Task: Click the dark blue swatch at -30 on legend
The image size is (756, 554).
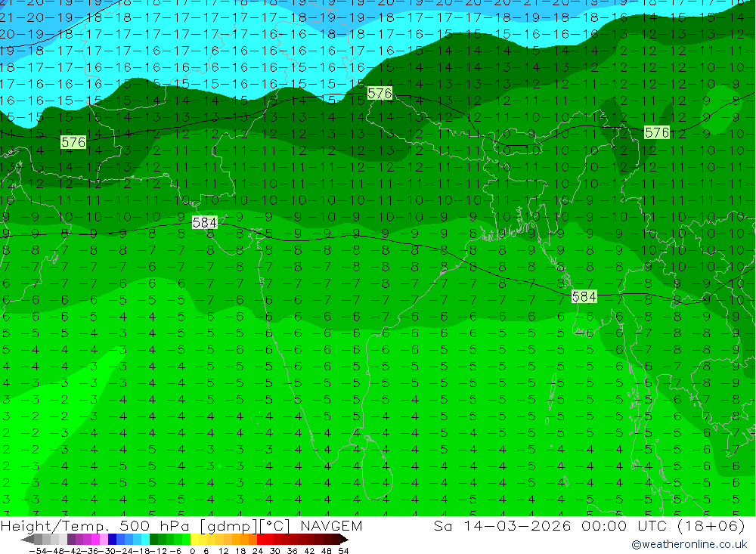Action: (112, 540)
